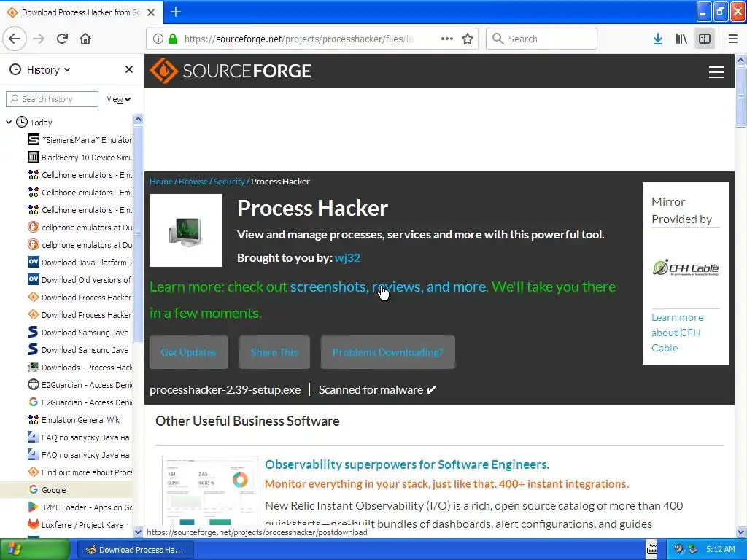Open J2ME Loader history entry

(x=80, y=507)
